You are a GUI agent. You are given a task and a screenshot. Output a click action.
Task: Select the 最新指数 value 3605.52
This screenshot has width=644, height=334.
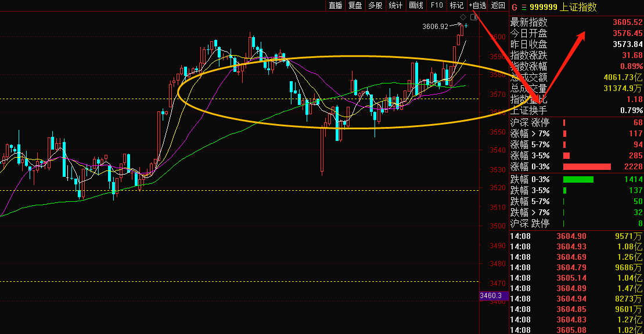628,22
